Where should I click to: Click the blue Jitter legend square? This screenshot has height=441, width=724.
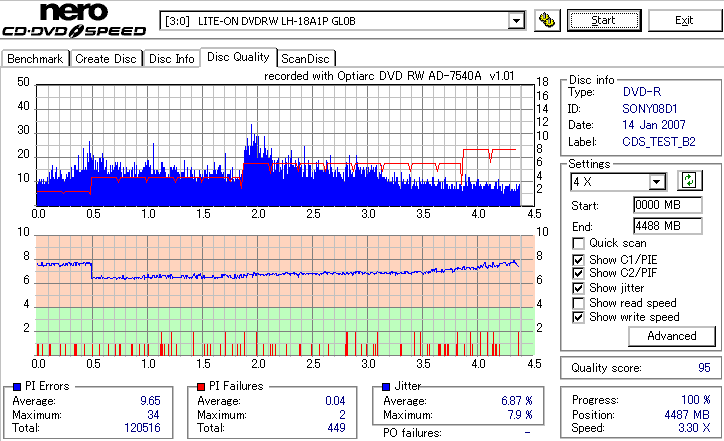[386, 387]
